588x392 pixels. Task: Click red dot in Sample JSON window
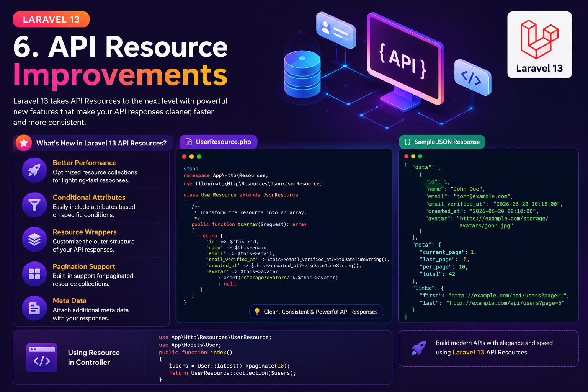[x=407, y=156]
